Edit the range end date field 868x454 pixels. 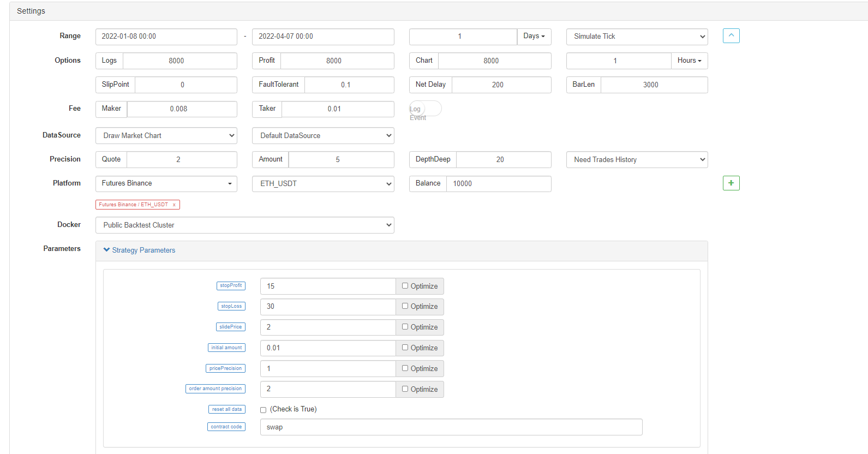point(323,37)
